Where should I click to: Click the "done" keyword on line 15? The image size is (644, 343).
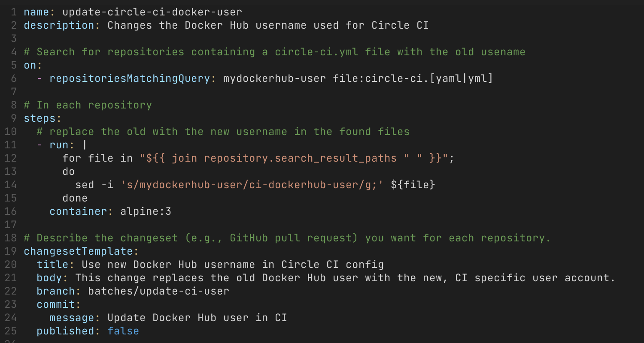click(x=75, y=198)
